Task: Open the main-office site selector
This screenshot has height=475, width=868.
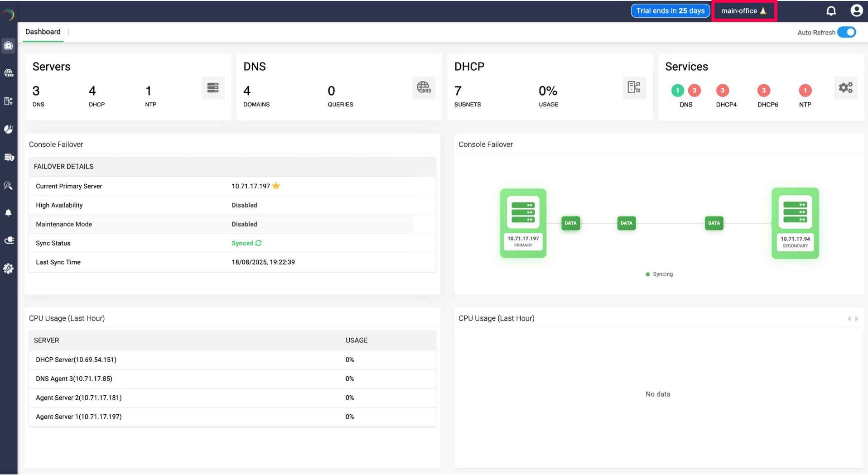Action: (744, 11)
